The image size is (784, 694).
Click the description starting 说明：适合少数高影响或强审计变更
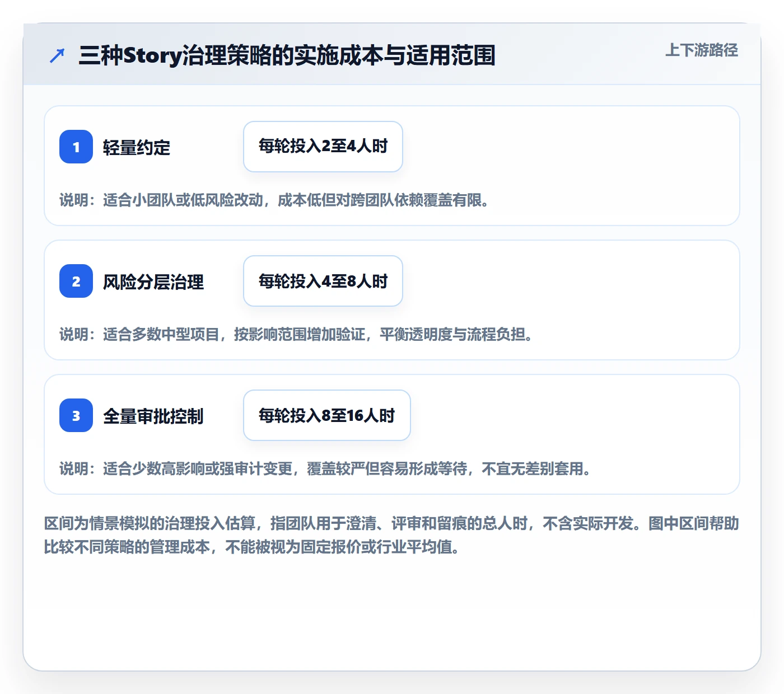click(x=325, y=468)
